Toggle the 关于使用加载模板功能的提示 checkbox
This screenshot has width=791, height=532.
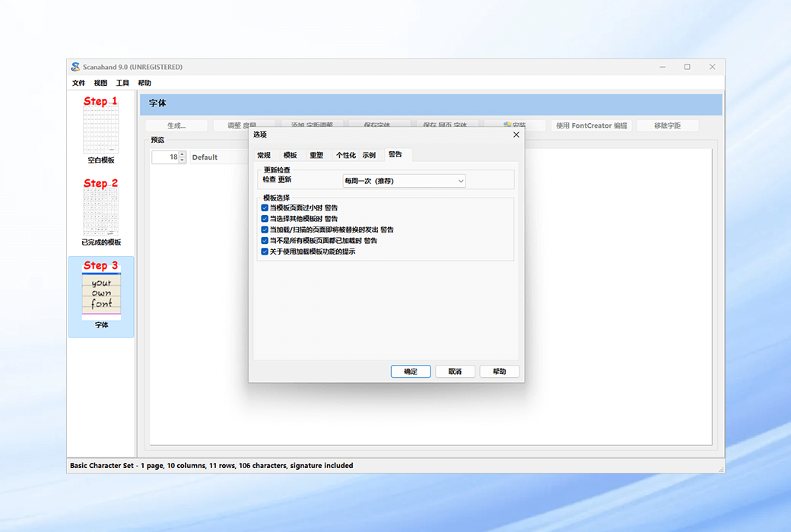coord(265,252)
